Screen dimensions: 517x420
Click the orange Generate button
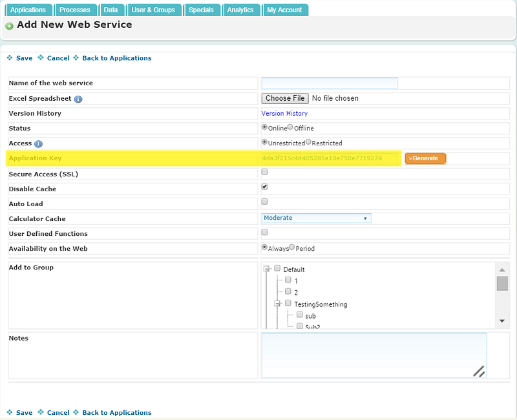click(425, 158)
